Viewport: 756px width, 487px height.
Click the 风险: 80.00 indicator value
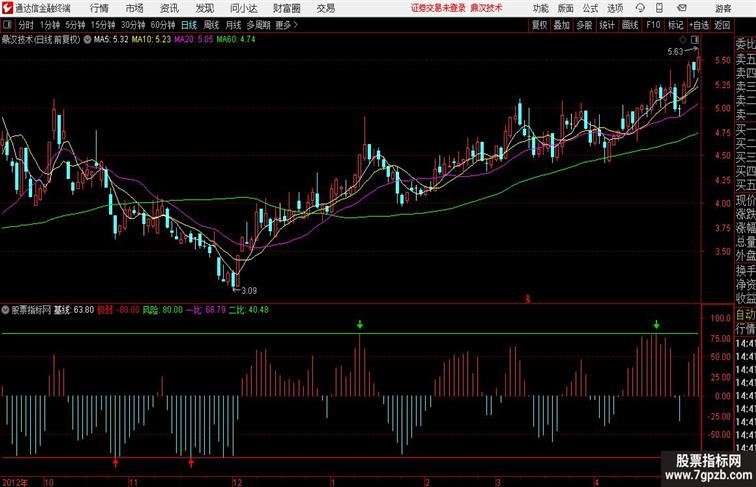[x=162, y=310]
